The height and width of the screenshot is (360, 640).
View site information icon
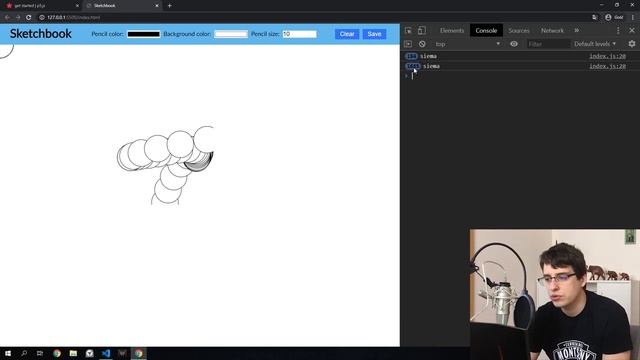click(42, 18)
